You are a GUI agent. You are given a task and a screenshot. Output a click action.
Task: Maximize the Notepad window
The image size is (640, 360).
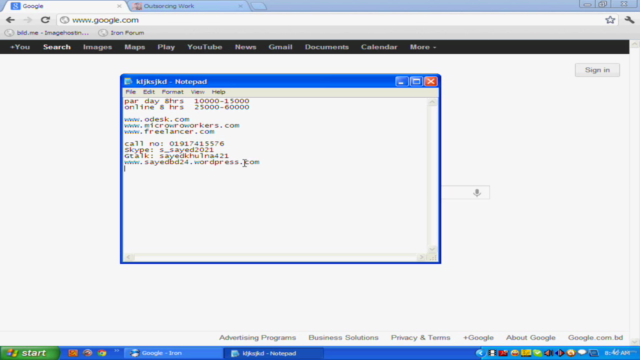pyautogui.click(x=416, y=81)
